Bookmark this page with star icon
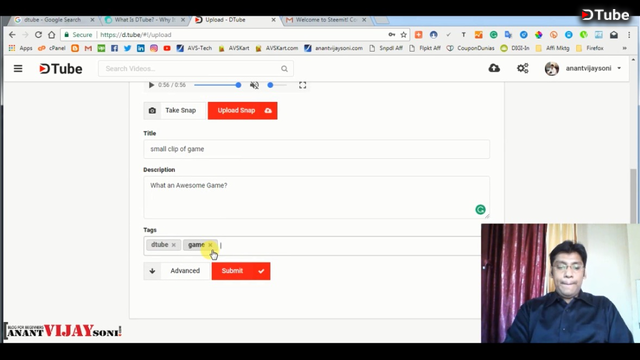 point(404,35)
